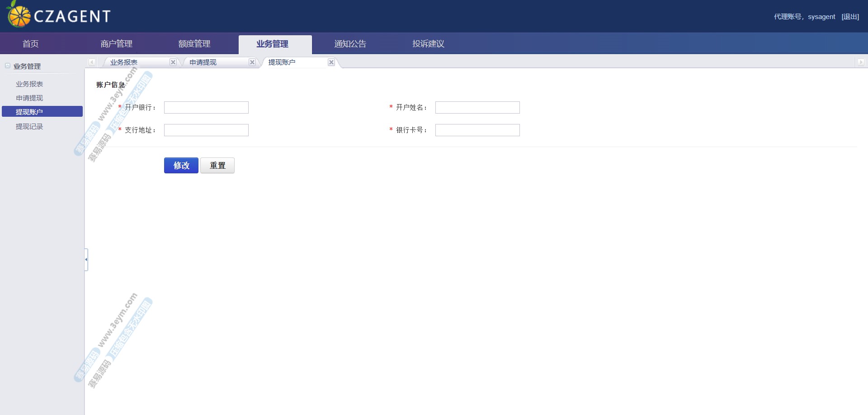
Task: Collapse the left sidebar panel handle
Action: coord(86,259)
